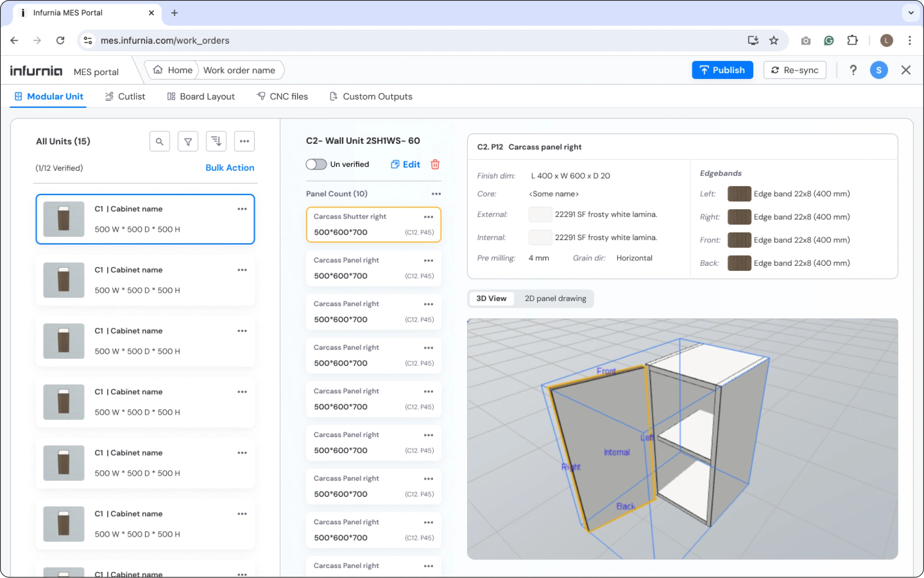Click the Core value <Some name>

(x=554, y=194)
